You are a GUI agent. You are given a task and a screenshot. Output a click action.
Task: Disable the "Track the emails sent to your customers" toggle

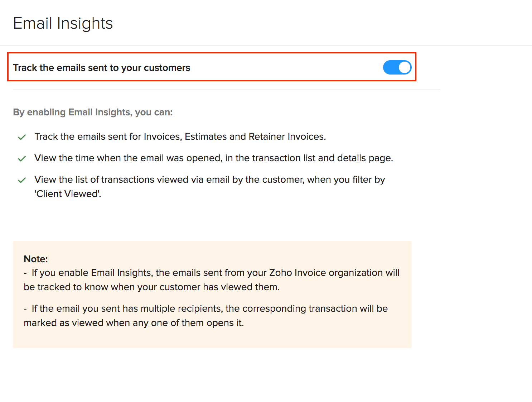pos(397,67)
